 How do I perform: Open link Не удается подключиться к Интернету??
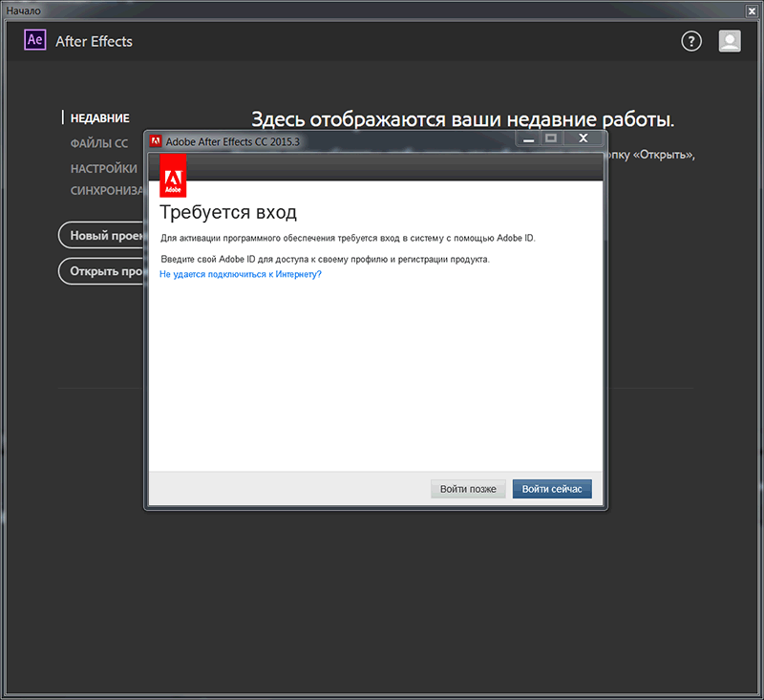241,274
